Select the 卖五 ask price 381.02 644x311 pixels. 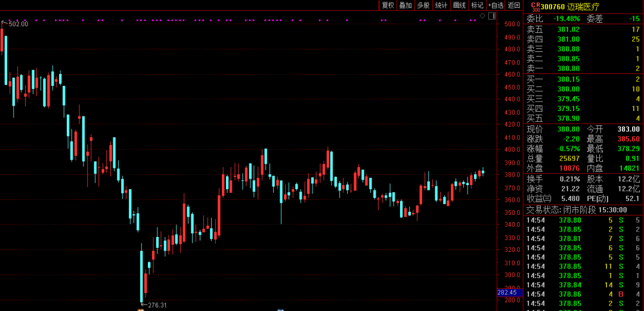(x=568, y=29)
